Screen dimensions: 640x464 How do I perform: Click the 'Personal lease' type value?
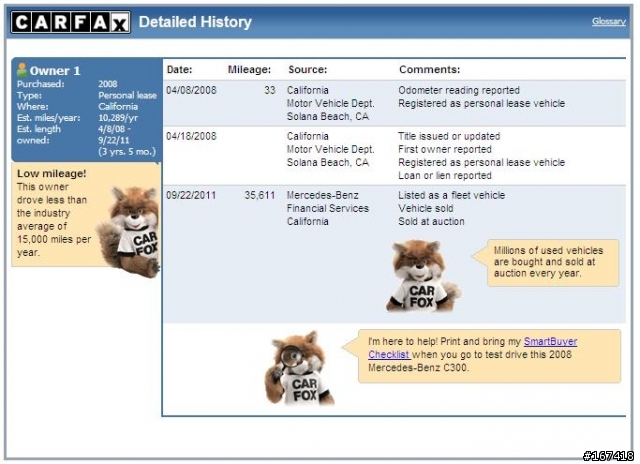coord(127,95)
